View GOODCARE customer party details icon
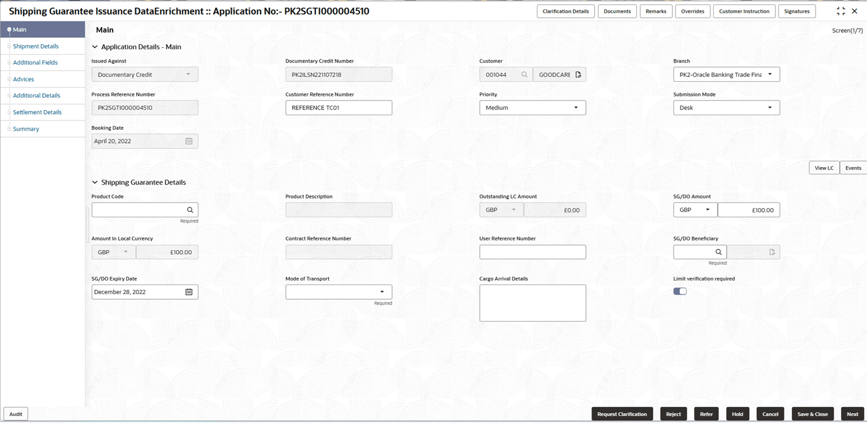This screenshot has height=424, width=868. coord(578,74)
